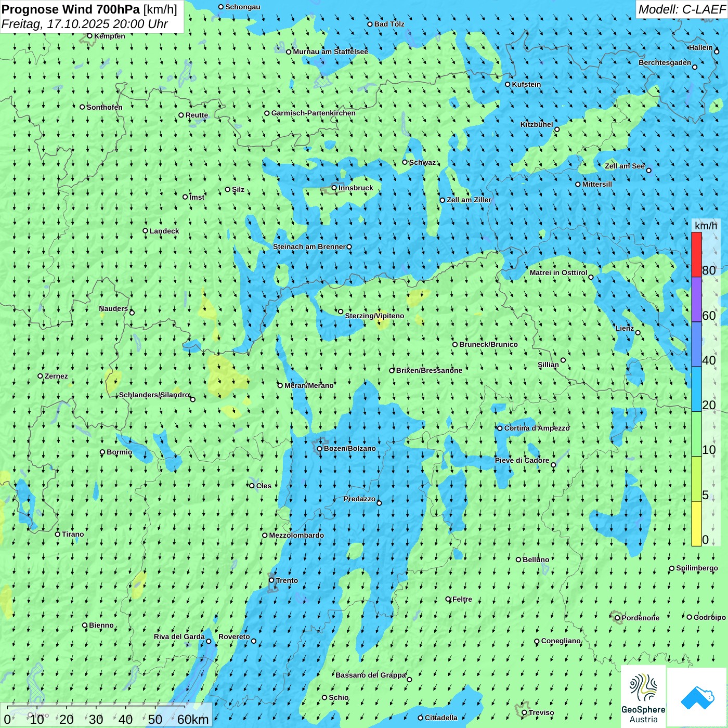
Task: Click the Hallein label
Action: [x=701, y=47]
